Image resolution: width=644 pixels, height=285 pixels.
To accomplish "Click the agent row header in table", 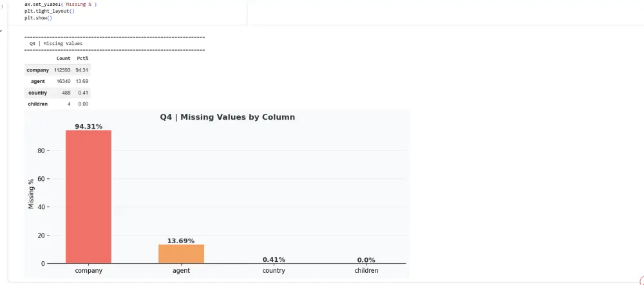I will tap(37, 81).
